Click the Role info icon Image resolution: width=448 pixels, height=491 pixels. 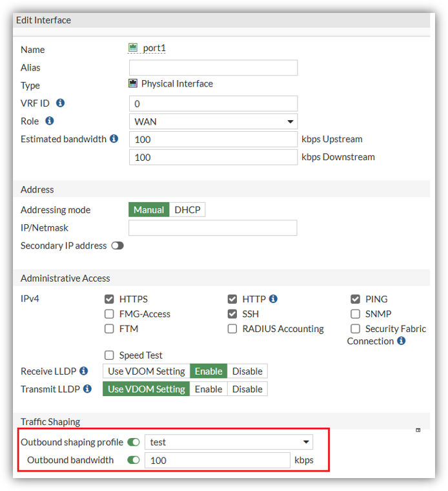(x=50, y=121)
